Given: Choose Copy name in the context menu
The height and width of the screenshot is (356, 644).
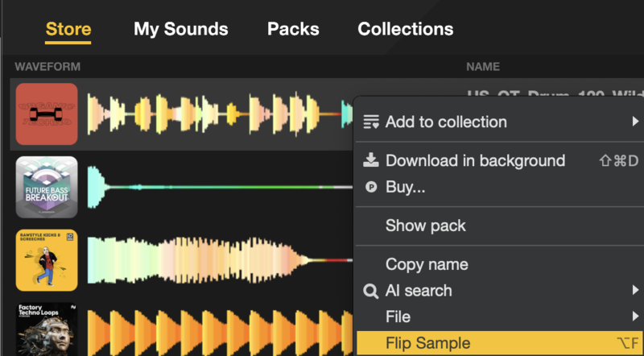Looking at the screenshot, I should click(x=427, y=264).
